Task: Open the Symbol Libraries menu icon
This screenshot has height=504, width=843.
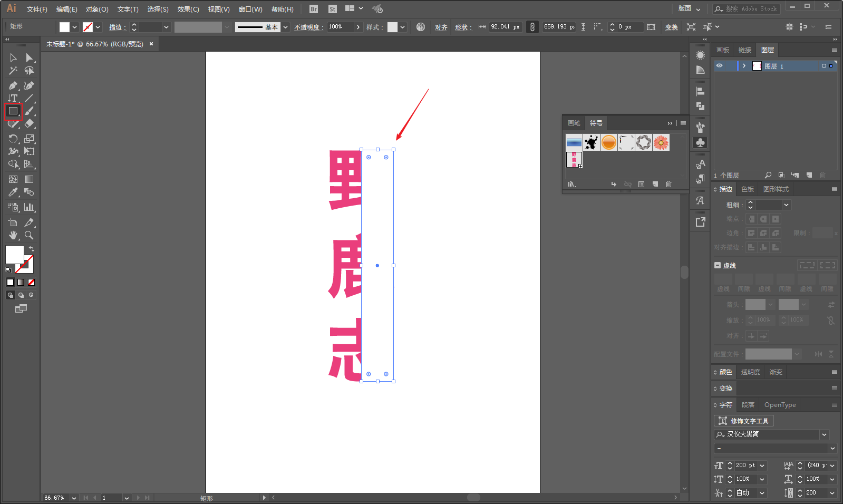Action: [x=572, y=184]
